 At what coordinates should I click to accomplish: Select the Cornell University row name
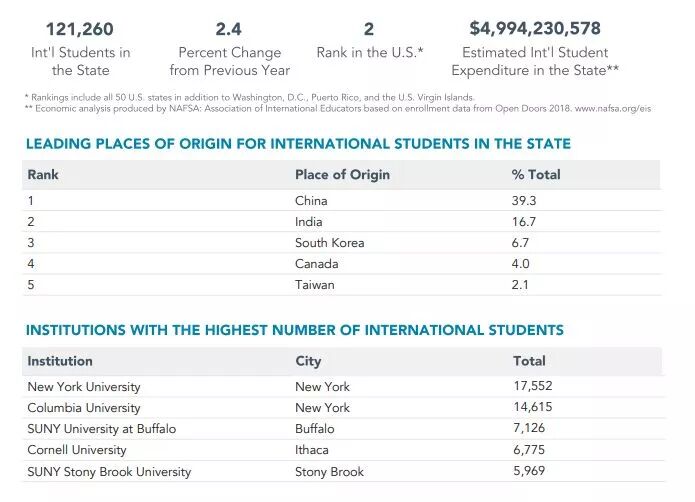[77, 450]
